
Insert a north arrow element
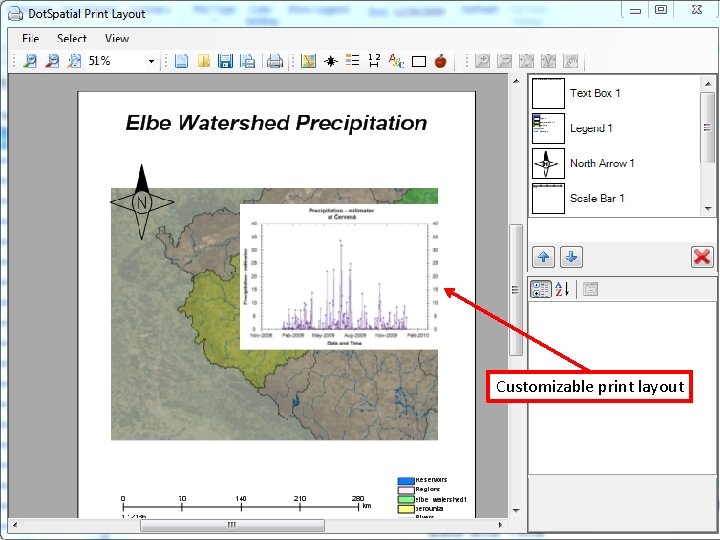331,61
